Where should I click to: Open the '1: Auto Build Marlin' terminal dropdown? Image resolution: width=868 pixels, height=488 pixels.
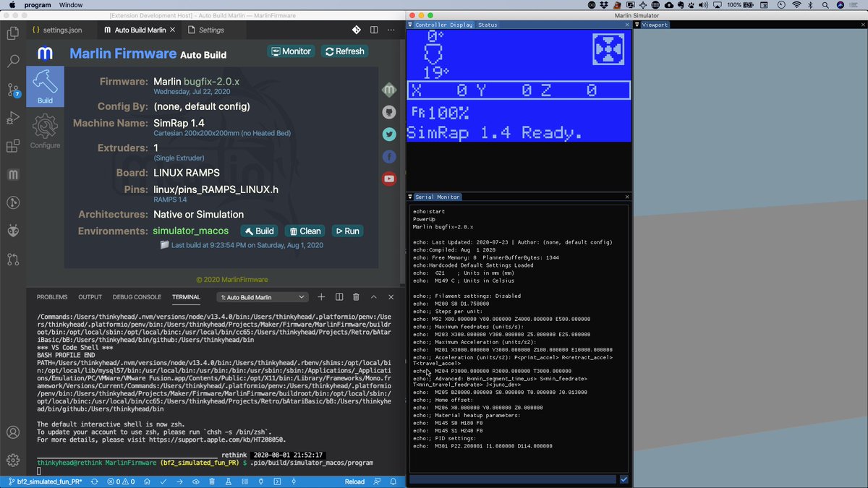[263, 296]
